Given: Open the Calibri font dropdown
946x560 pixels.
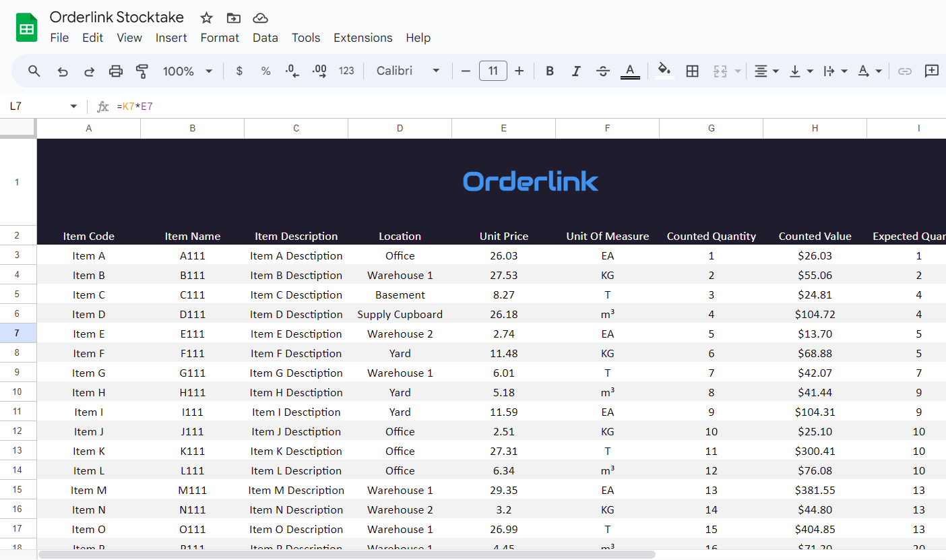Looking at the screenshot, I should (x=408, y=71).
